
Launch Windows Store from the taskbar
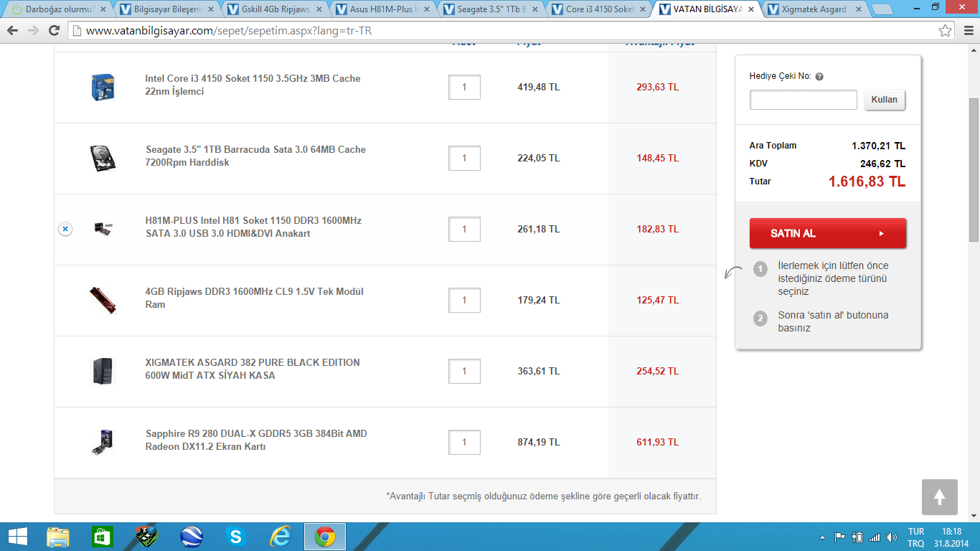point(103,537)
